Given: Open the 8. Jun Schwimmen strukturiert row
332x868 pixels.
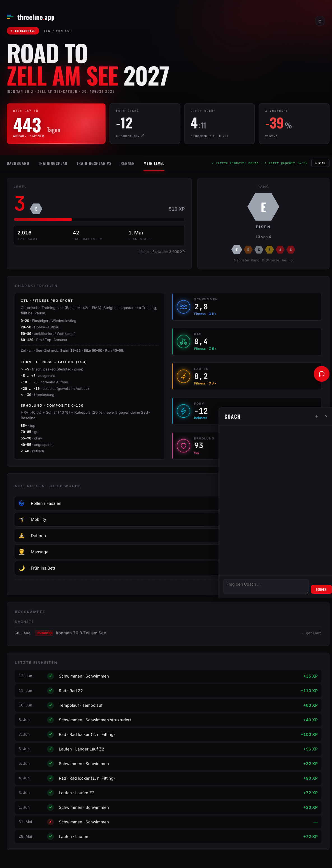Looking at the screenshot, I should pyautogui.click(x=168, y=720).
